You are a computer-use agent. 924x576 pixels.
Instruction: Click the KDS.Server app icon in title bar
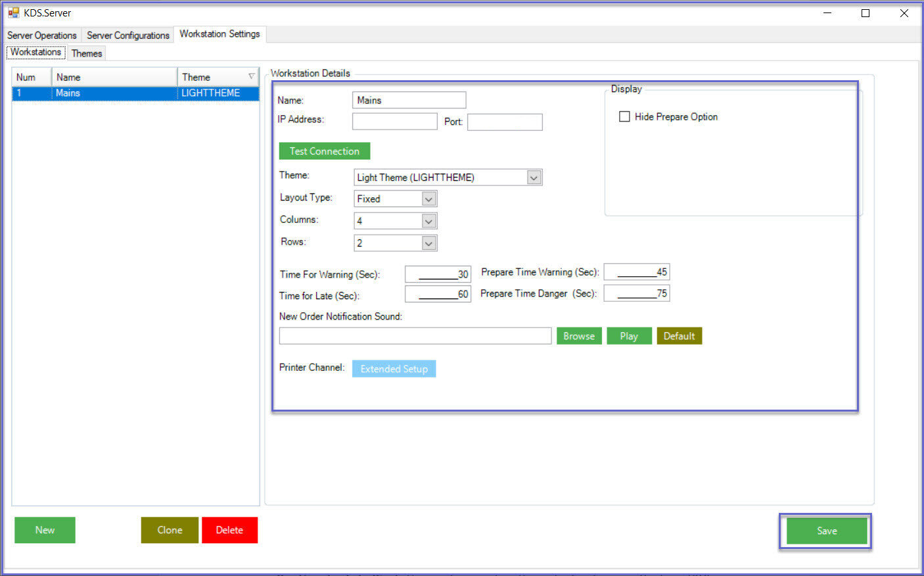[x=13, y=12]
